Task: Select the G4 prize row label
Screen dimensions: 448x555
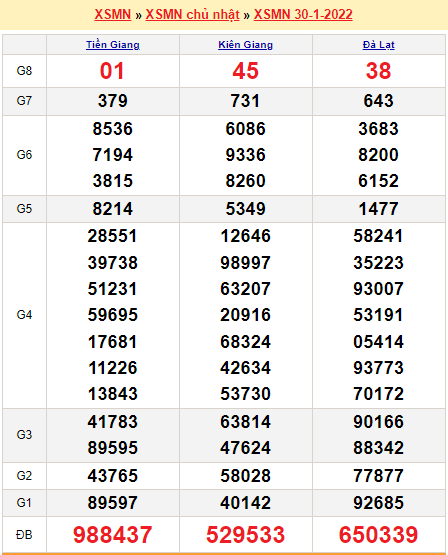Action: pyautogui.click(x=24, y=315)
